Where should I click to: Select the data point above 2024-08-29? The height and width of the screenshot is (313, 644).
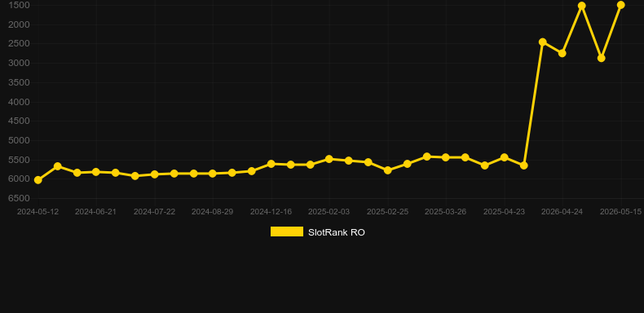point(212,174)
